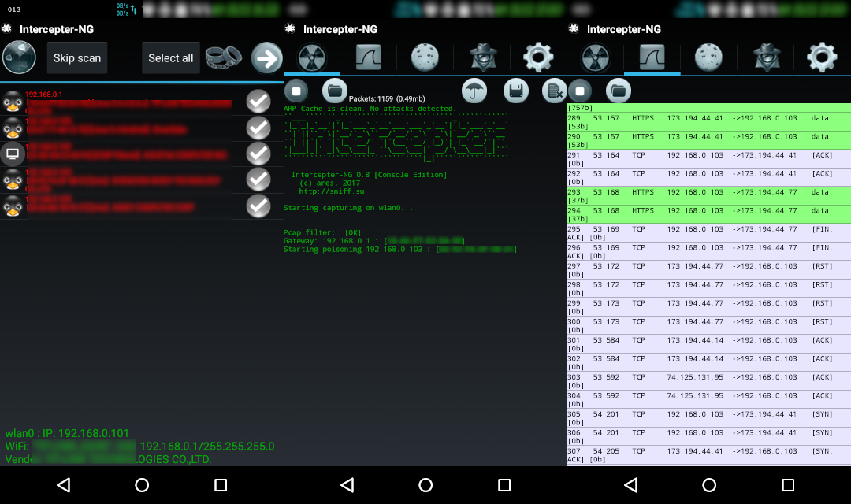The height and width of the screenshot is (504, 851).
Task: Toggle the checkmark on the monitor-icon host row
Action: 258,154
